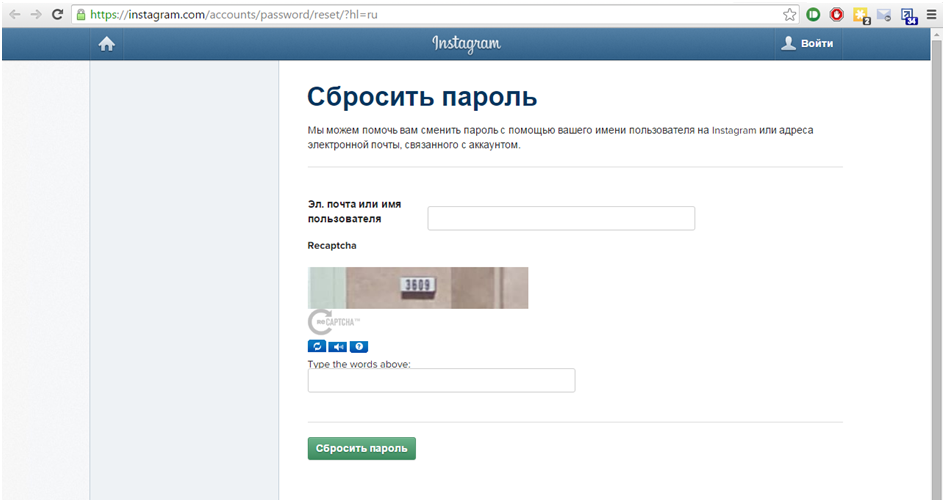Go to the Instagram home icon

click(x=107, y=44)
